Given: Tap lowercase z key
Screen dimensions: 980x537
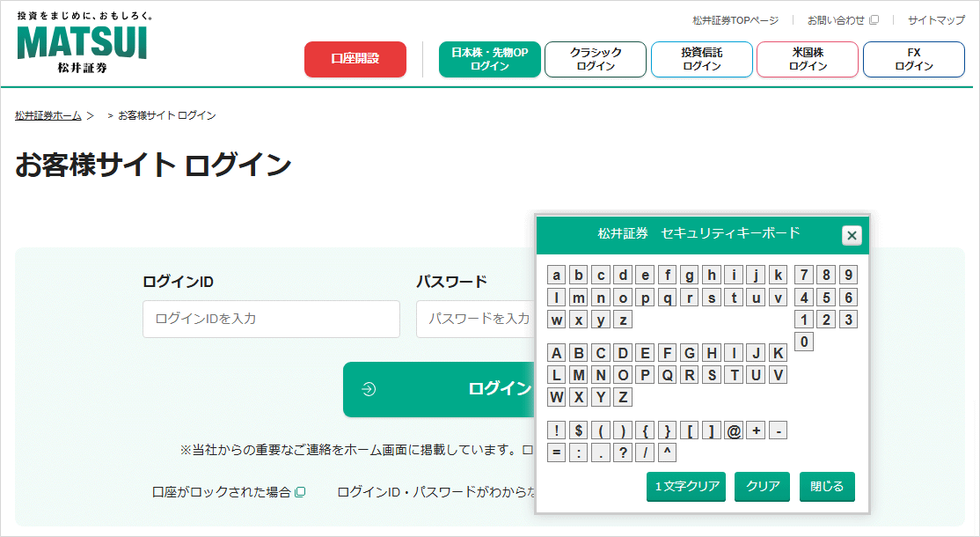Looking at the screenshot, I should click(x=623, y=320).
